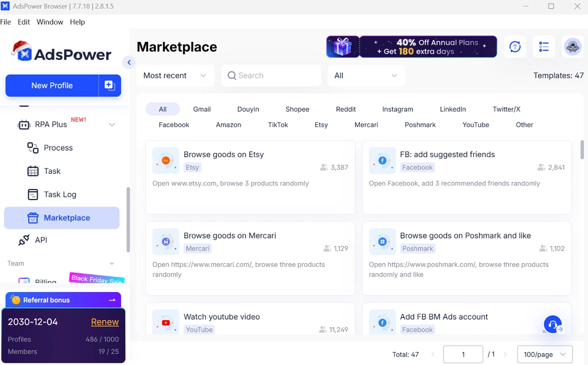The height and width of the screenshot is (365, 588).
Task: Select RPA Plus in the sidebar
Action: point(53,124)
